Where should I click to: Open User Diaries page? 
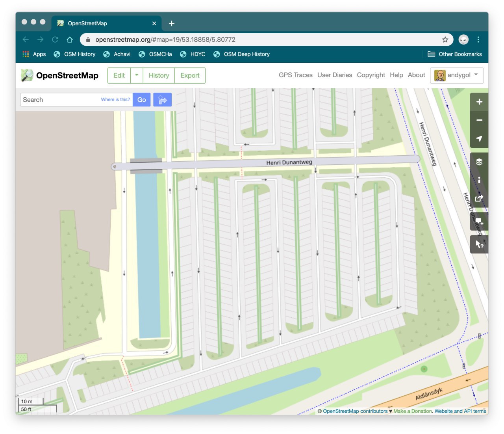335,75
